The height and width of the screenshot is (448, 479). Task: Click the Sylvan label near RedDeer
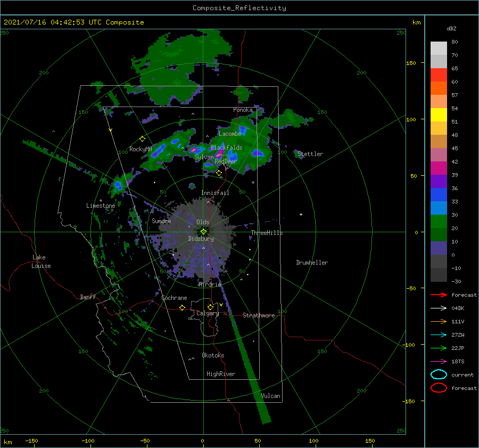pyautogui.click(x=204, y=157)
